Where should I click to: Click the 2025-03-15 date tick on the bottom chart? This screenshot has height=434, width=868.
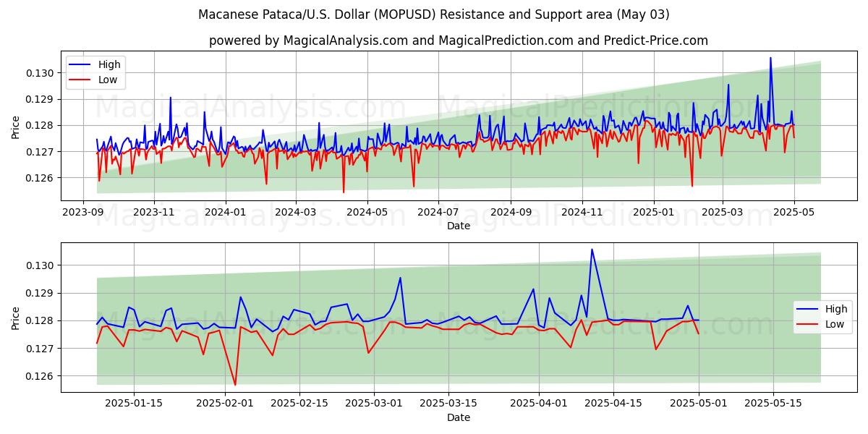[x=448, y=403]
